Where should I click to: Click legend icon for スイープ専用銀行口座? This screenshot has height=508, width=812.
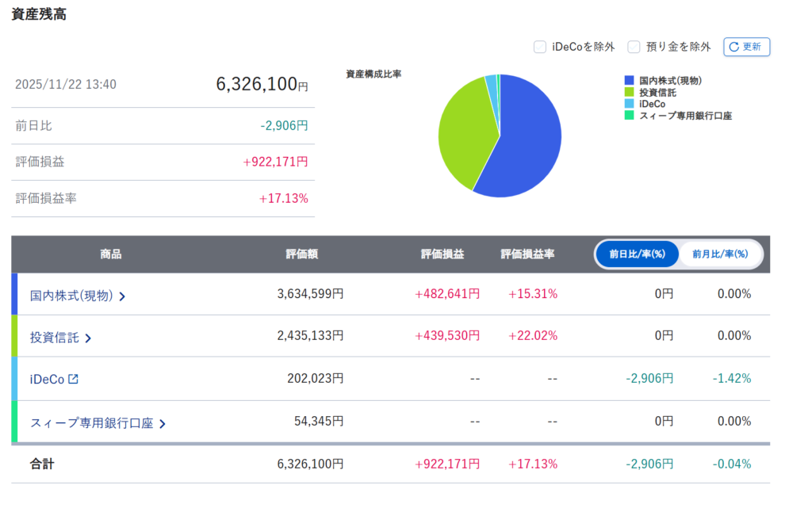630,116
